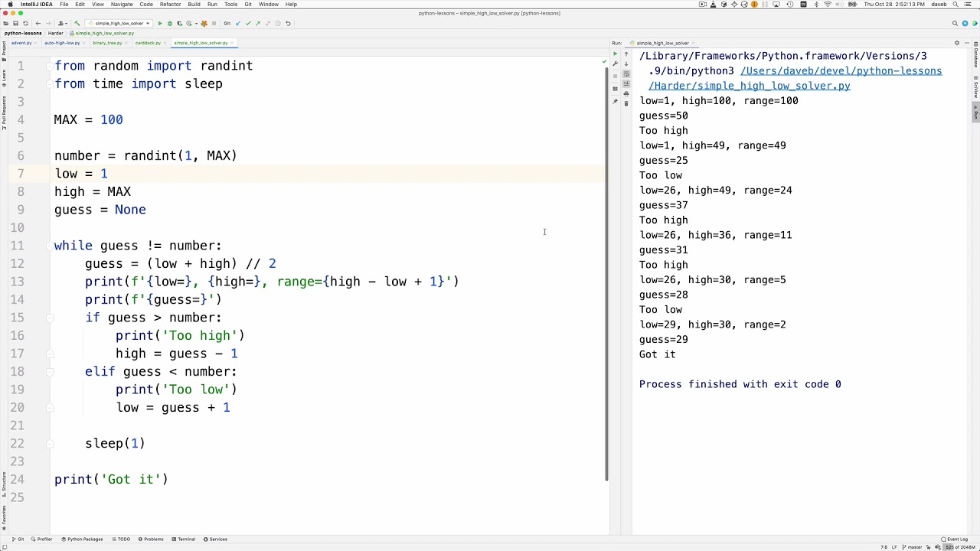Place cursor at end of line 7 low = 1
Image resolution: width=980 pixels, height=551 pixels.
pyautogui.click(x=109, y=174)
